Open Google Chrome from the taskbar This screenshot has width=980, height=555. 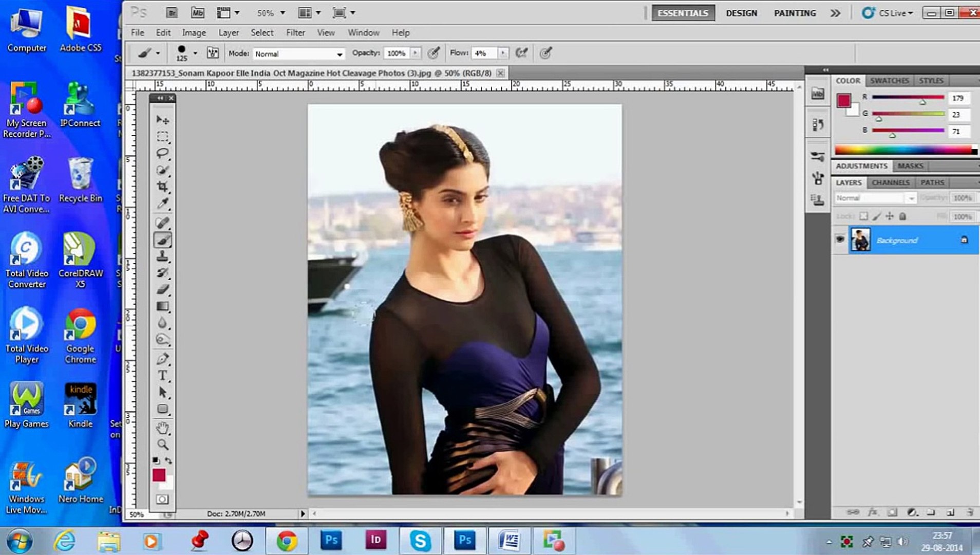[x=287, y=541]
